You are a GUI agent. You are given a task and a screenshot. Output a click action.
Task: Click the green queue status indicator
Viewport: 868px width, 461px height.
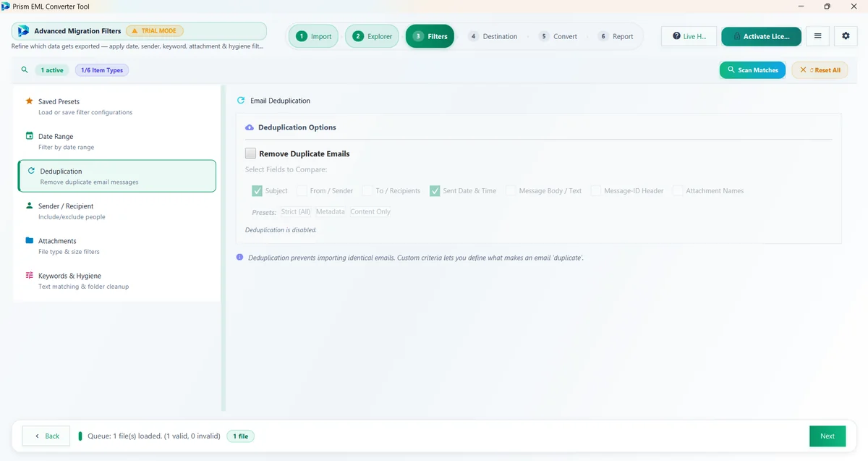tap(80, 436)
